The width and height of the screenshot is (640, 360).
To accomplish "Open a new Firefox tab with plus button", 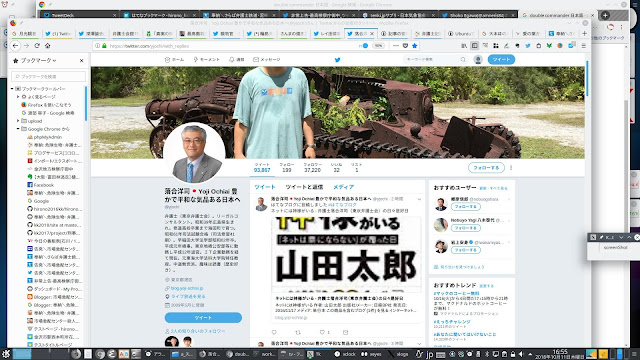I will (x=584, y=33).
